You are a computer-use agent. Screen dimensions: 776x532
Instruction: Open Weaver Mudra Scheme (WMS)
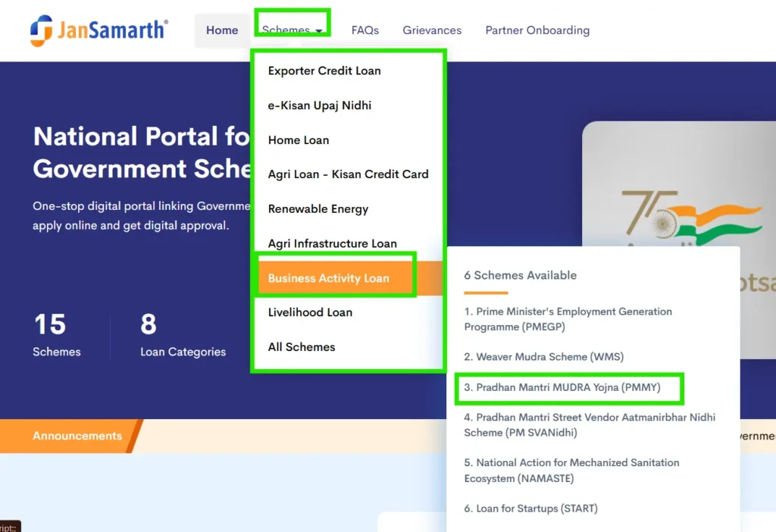pos(543,357)
